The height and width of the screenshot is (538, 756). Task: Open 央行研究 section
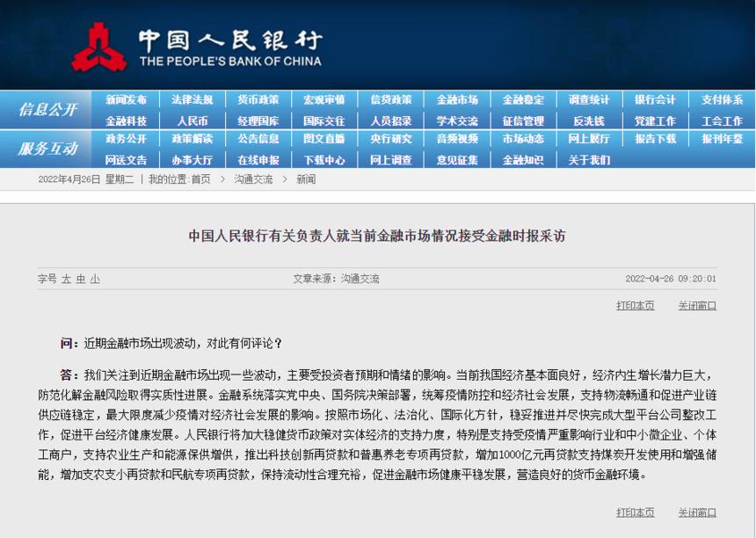[391, 139]
